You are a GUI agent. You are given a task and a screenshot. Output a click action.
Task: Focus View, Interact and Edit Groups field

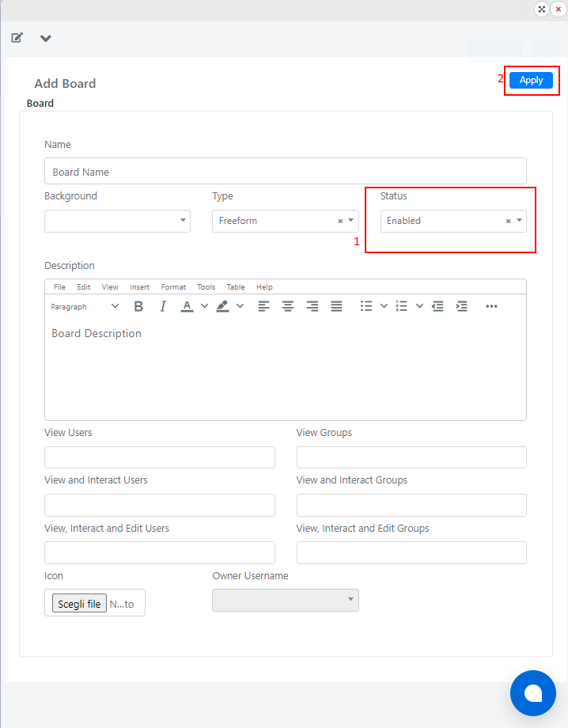pos(411,552)
